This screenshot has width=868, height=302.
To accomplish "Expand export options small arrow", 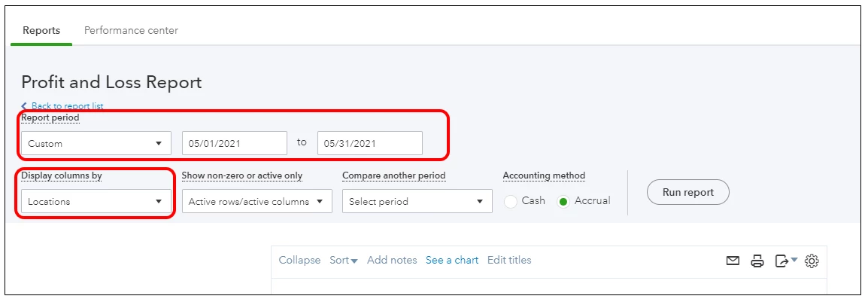I will point(794,260).
